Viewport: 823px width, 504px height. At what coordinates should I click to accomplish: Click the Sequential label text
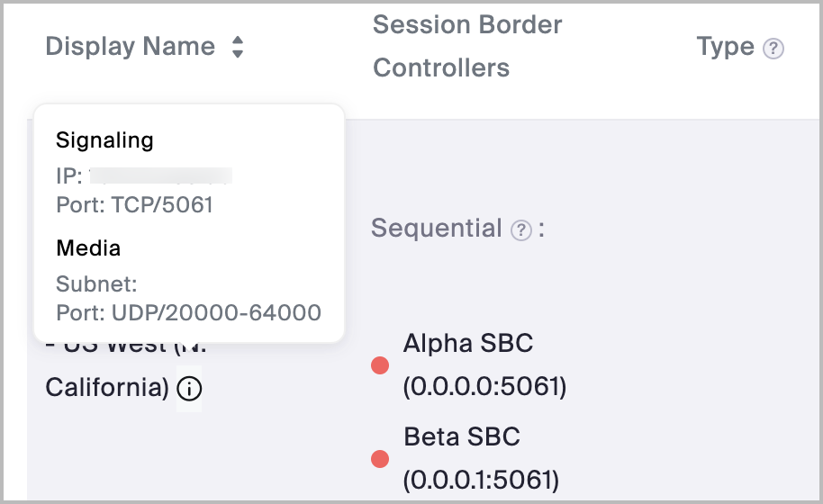(436, 229)
